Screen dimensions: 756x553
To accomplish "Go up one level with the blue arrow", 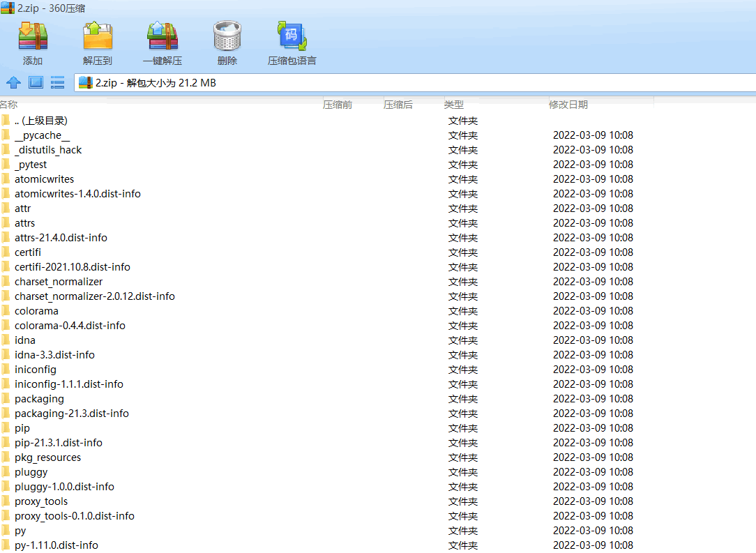I will tap(13, 82).
